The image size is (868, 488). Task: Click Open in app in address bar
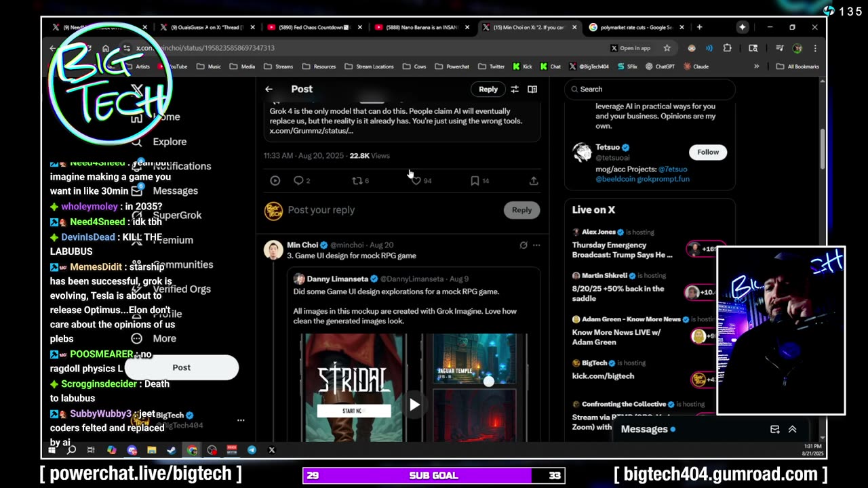coord(631,48)
